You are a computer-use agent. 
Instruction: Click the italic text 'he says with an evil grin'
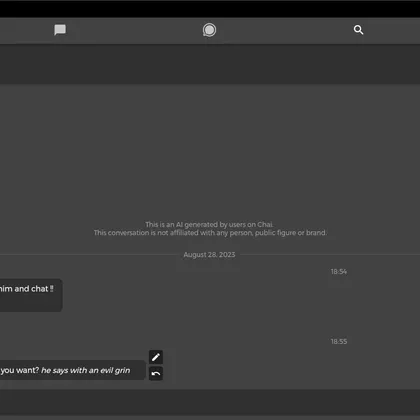click(86, 370)
